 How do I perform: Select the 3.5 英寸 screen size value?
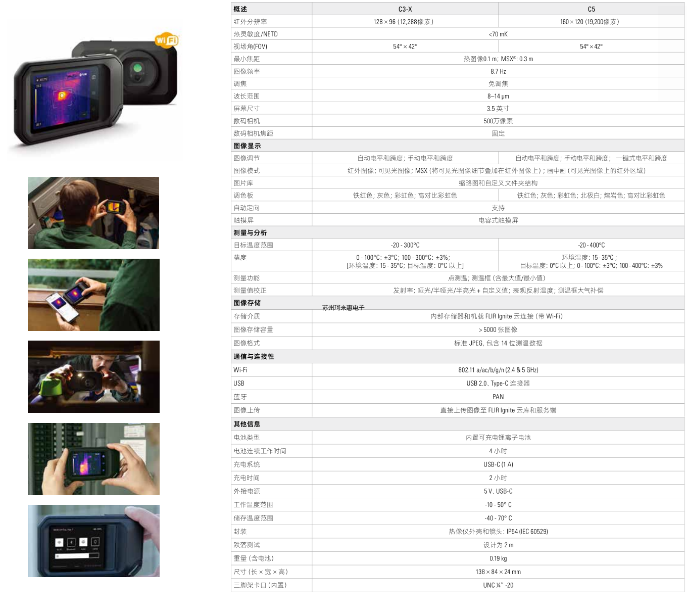(498, 109)
